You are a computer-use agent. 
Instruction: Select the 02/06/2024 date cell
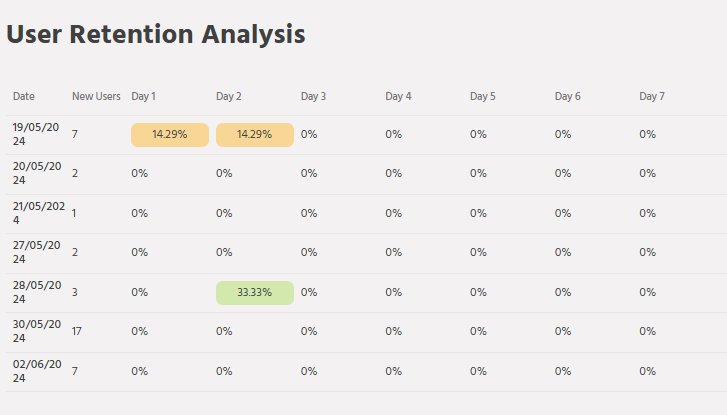click(x=37, y=371)
